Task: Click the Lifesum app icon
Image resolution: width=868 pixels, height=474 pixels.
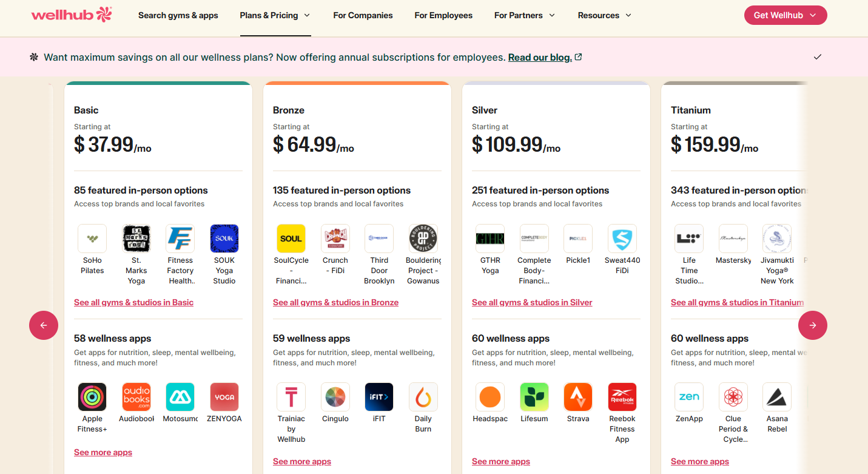Action: pyautogui.click(x=534, y=397)
